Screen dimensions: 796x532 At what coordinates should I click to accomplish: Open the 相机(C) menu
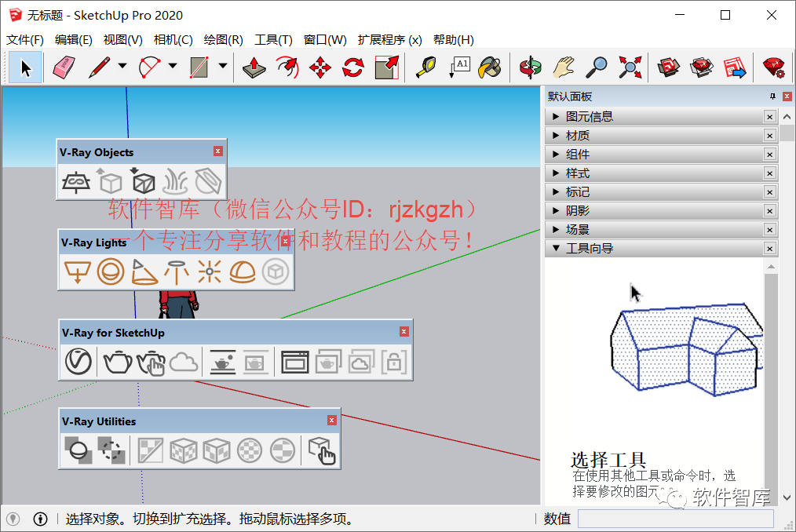pos(173,39)
